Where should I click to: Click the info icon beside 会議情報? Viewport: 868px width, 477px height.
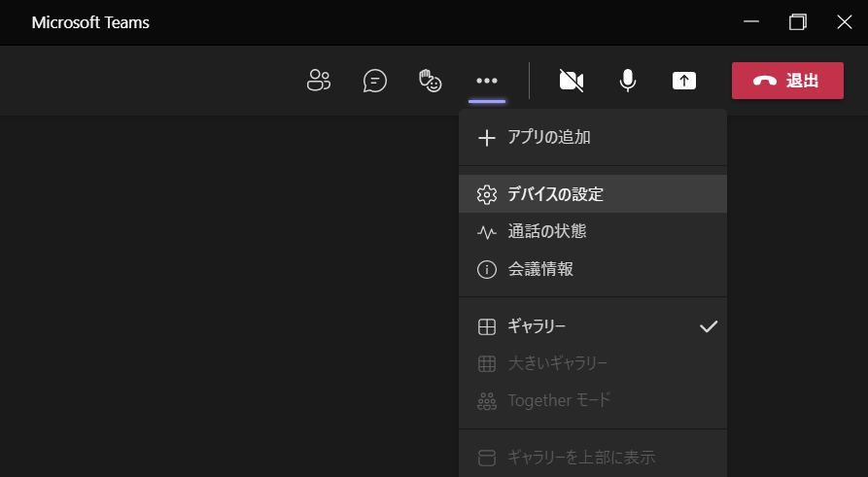tap(487, 269)
